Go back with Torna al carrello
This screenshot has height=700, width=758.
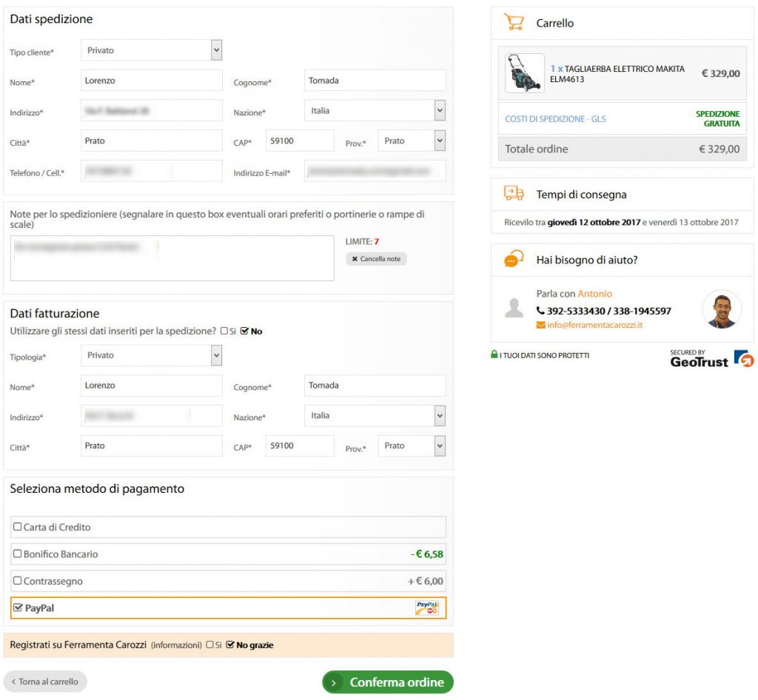point(45,682)
